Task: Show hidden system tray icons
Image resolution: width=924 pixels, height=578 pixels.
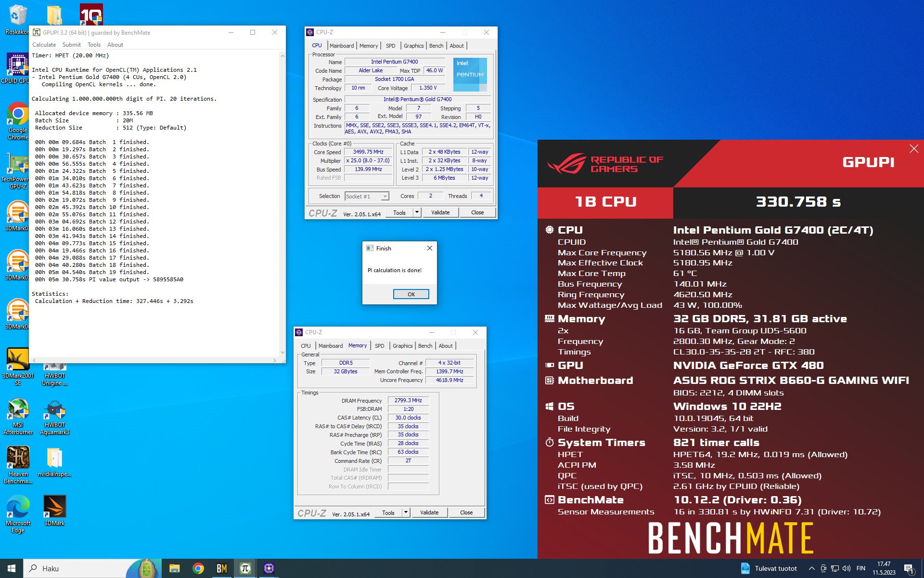Action: 811,568
